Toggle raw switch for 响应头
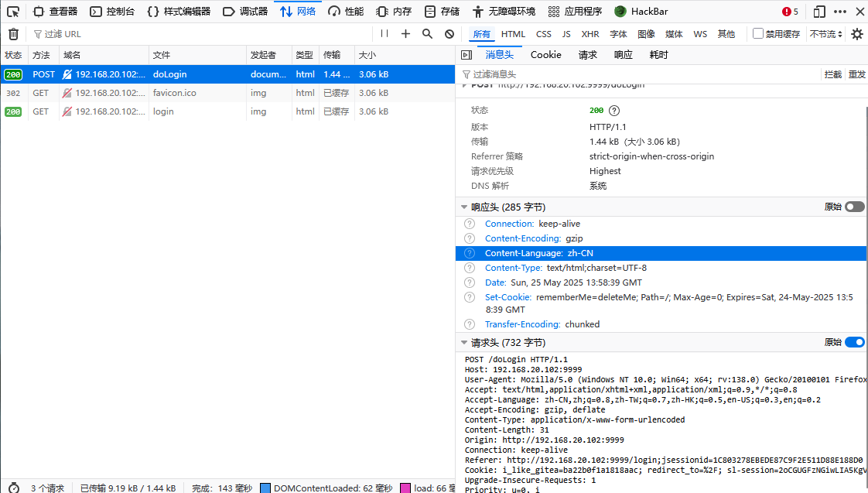The image size is (868, 493). point(854,207)
